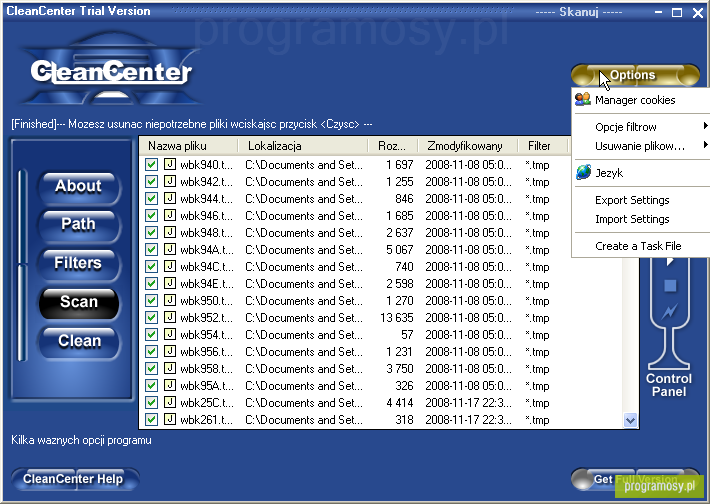Select Manager cookies menu entry
The width and height of the screenshot is (710, 504).
tap(642, 100)
